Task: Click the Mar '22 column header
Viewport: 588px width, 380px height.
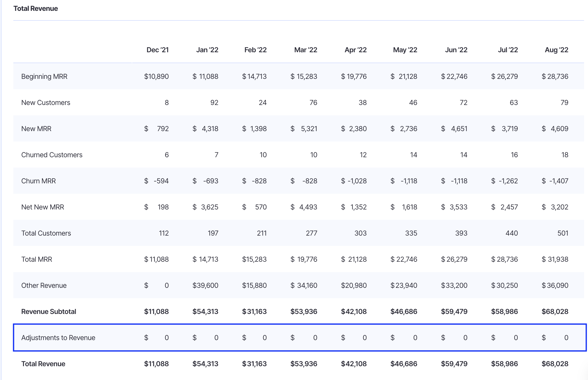Action: coord(305,50)
